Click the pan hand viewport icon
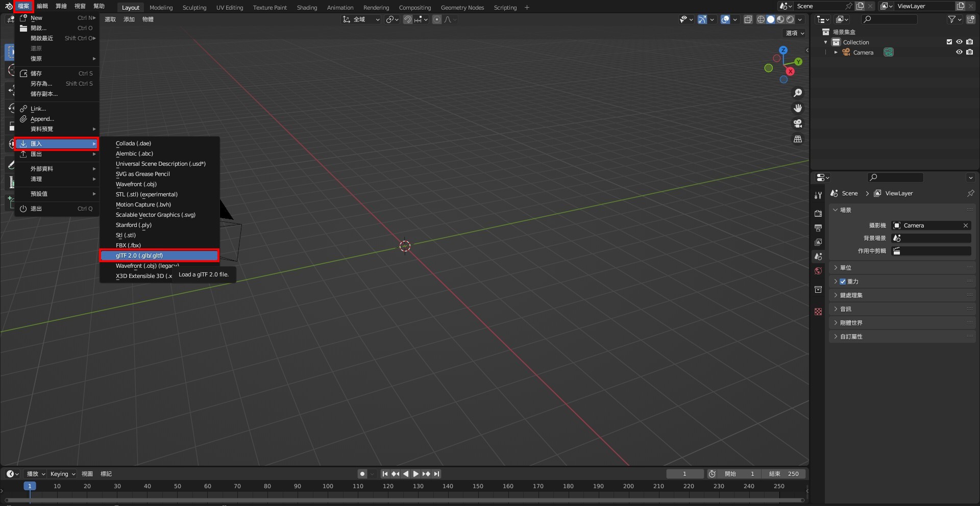Image resolution: width=980 pixels, height=506 pixels. (797, 108)
